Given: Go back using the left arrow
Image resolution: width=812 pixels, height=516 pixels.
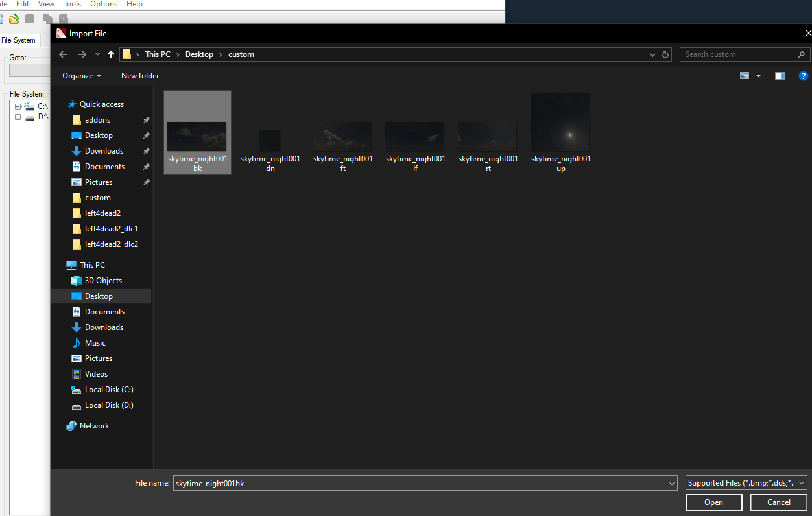Looking at the screenshot, I should [x=63, y=54].
